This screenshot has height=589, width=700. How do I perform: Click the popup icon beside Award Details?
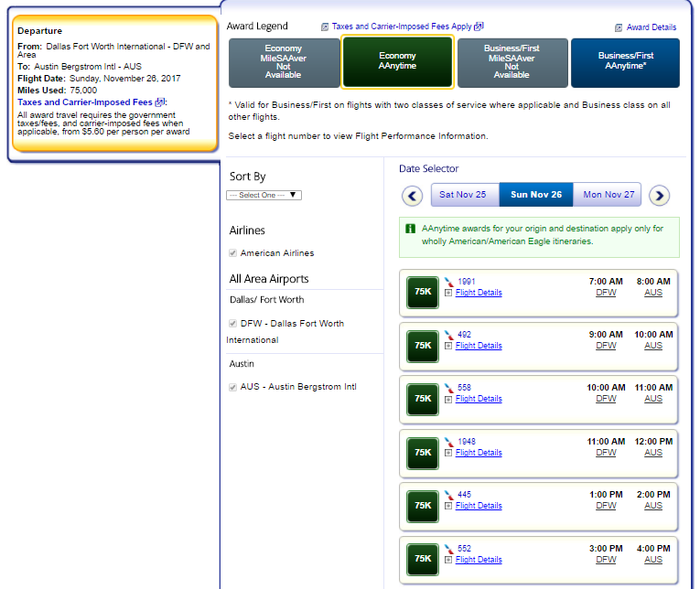(619, 27)
